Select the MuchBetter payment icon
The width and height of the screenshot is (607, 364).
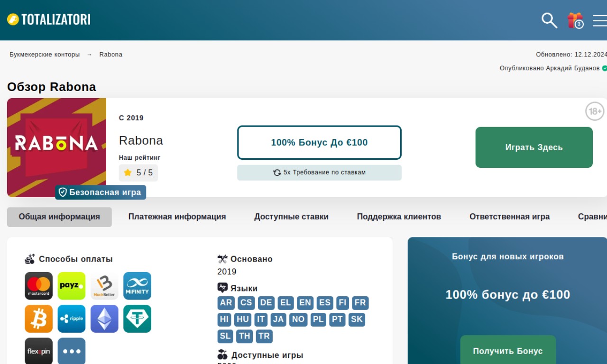point(104,286)
